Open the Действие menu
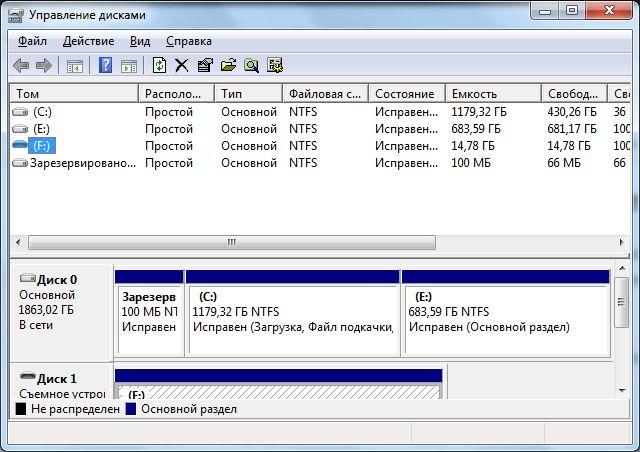This screenshot has height=452, width=640. pos(89,41)
